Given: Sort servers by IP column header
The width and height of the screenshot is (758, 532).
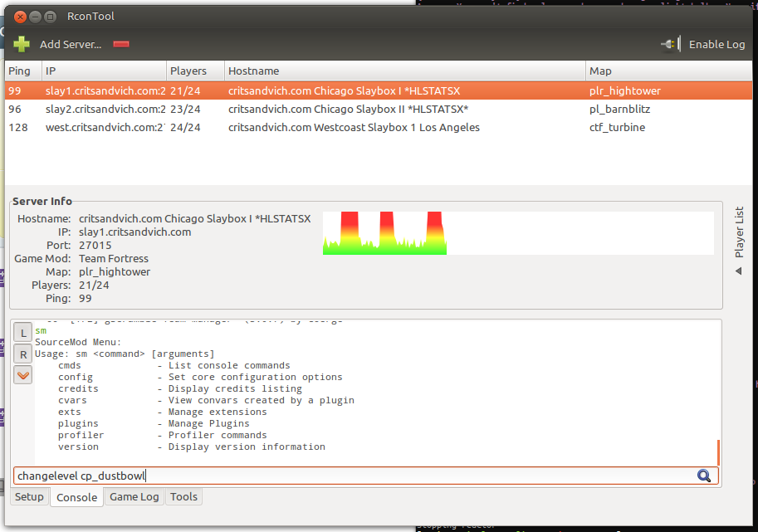Looking at the screenshot, I should pos(104,71).
